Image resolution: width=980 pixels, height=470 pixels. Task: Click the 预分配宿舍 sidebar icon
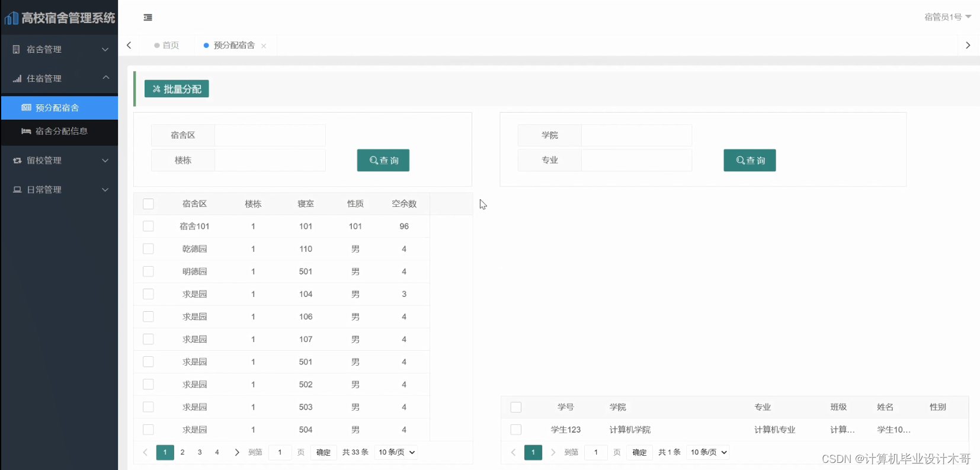pos(26,108)
